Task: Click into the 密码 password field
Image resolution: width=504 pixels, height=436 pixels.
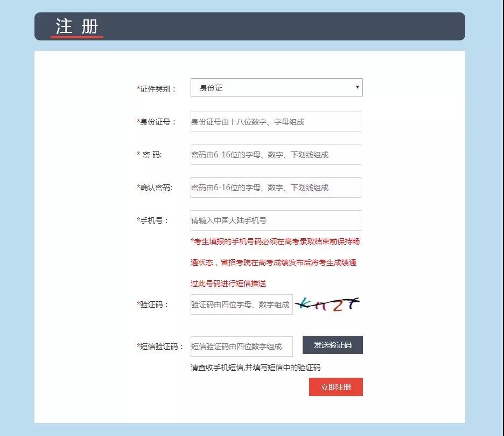Action: (x=276, y=155)
